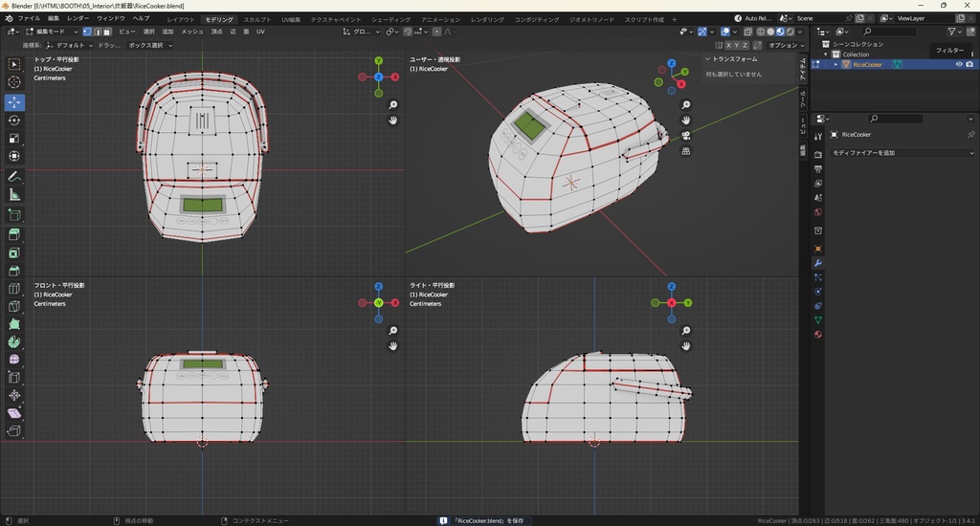
Task: Open the Modifier properties wrench tab
Action: [818, 262]
